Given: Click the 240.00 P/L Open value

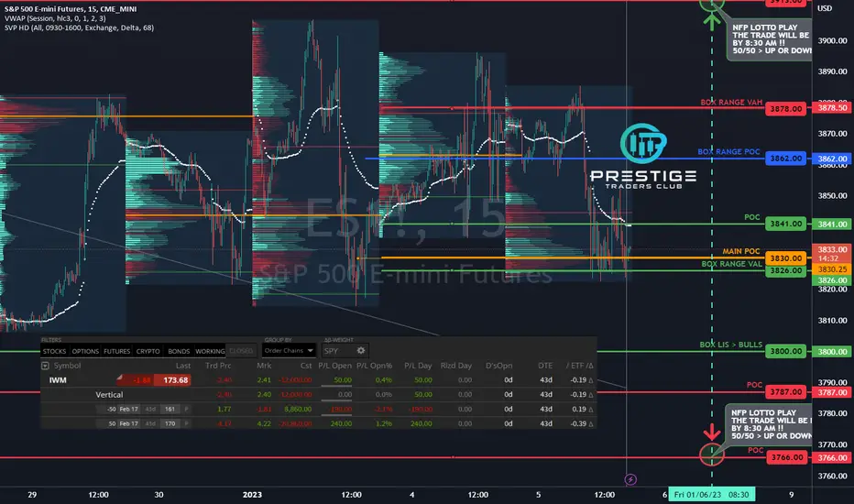Looking at the screenshot, I should click(x=341, y=423).
